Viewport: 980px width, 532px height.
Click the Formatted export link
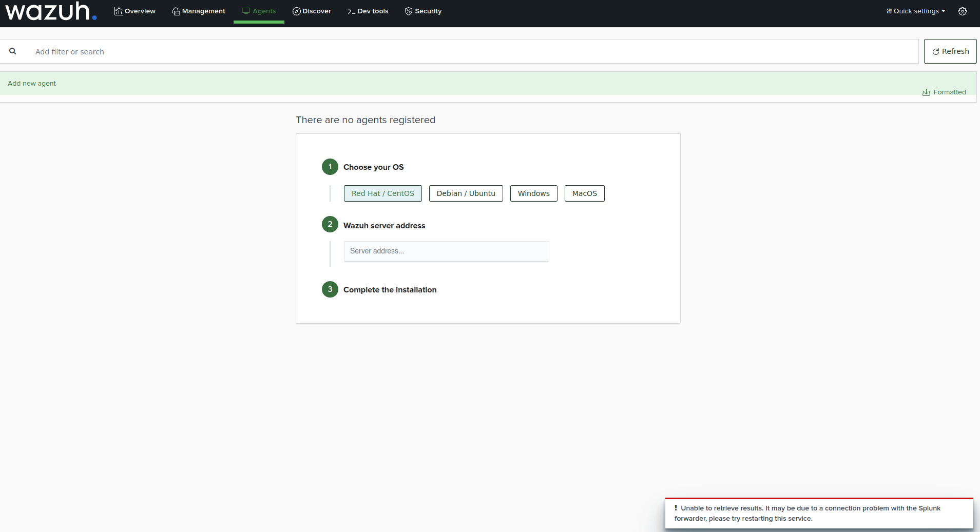(x=949, y=92)
